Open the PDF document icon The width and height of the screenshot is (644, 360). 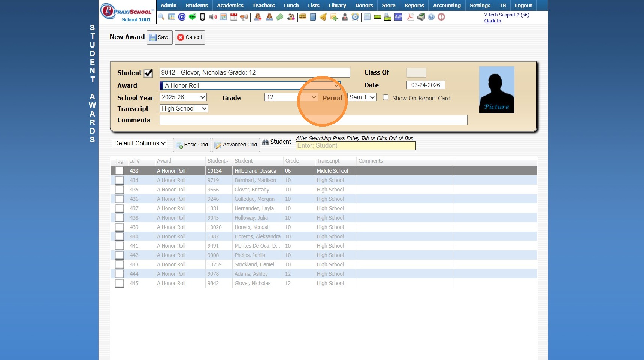pos(411,17)
